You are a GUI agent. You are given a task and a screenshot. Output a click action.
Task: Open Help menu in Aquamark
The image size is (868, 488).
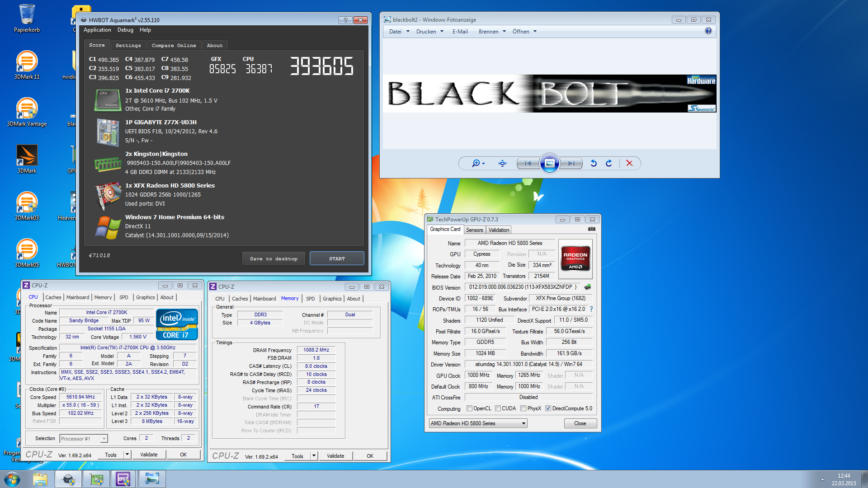point(145,30)
